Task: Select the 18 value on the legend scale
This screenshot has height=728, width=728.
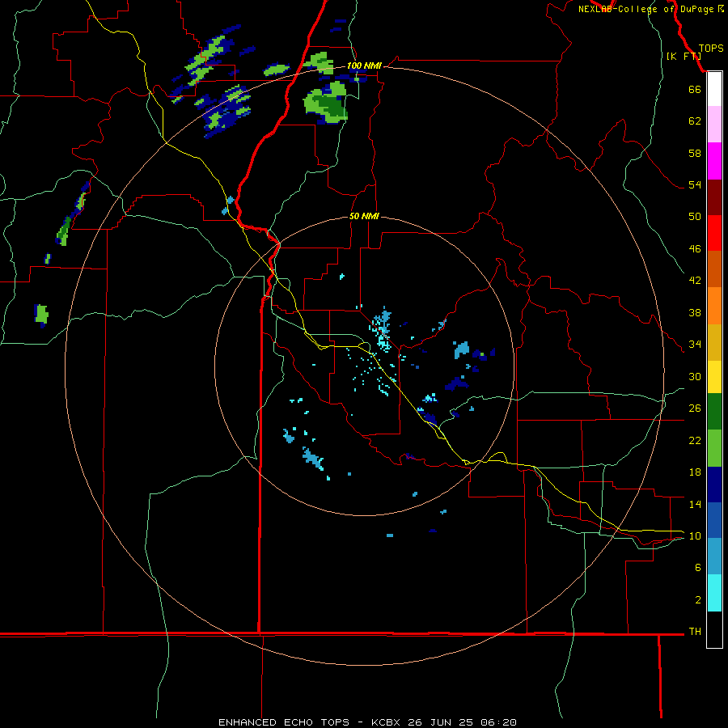Action: [695, 472]
